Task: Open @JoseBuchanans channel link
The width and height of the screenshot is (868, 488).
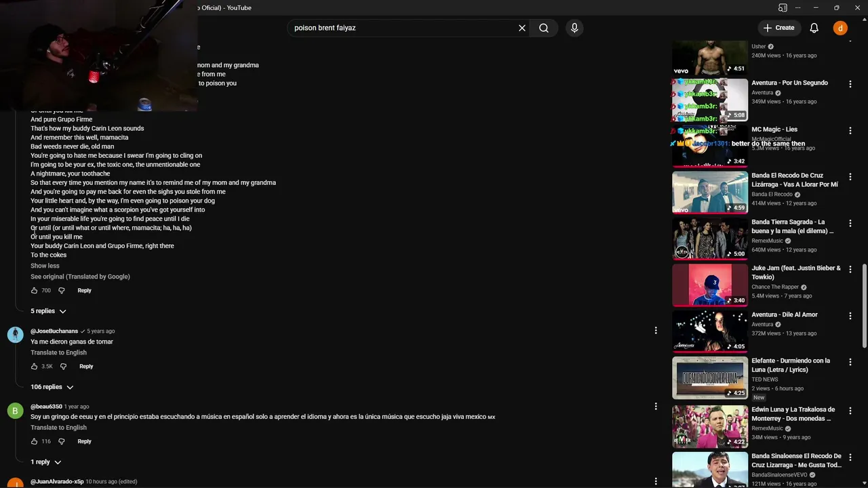Action: pos(54,331)
